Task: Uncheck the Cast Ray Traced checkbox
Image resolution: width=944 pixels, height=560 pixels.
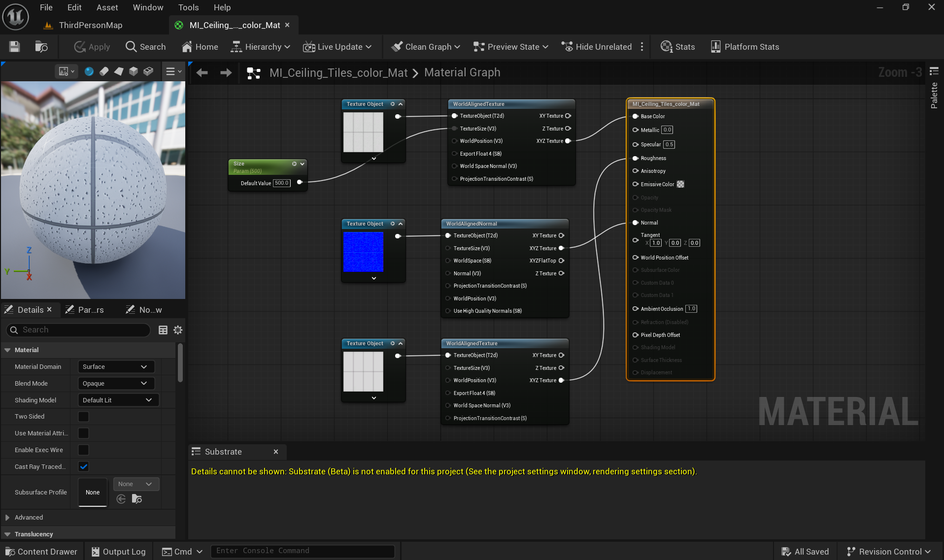Action: click(84, 467)
